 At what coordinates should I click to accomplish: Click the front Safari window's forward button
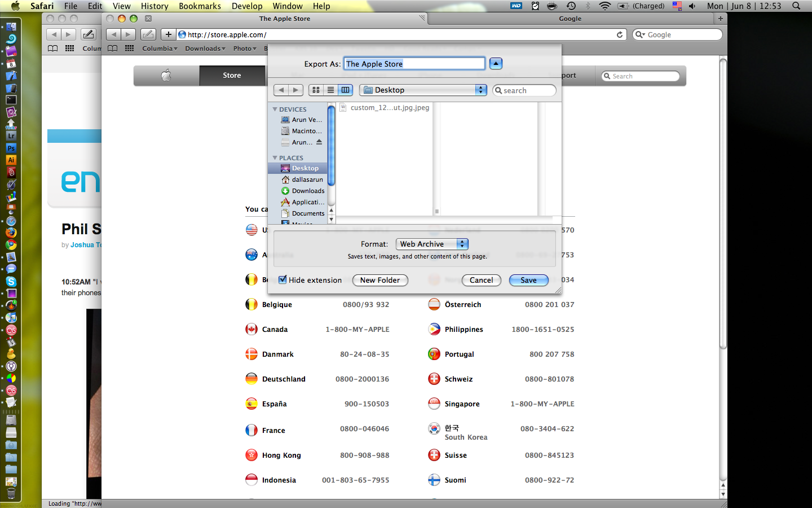pos(128,34)
